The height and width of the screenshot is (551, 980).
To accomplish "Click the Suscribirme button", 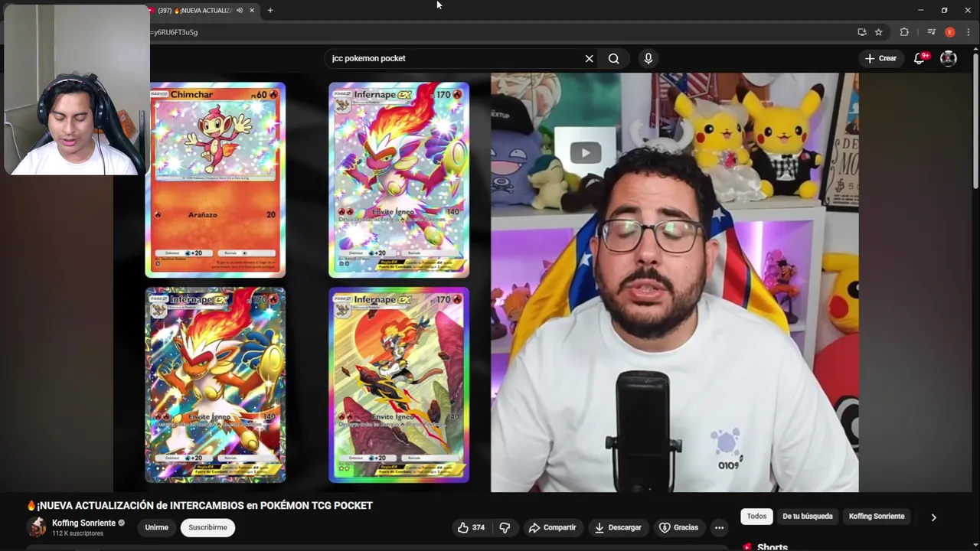I will 207,527.
